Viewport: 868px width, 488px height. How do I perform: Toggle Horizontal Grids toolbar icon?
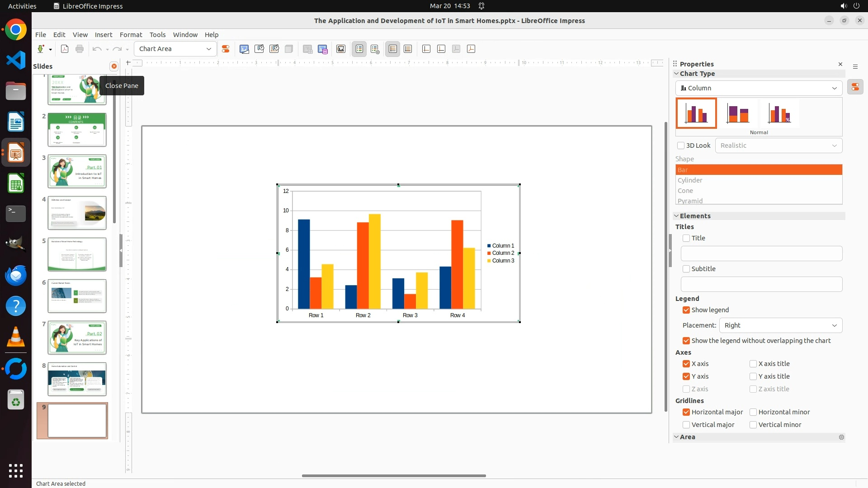[393, 49]
